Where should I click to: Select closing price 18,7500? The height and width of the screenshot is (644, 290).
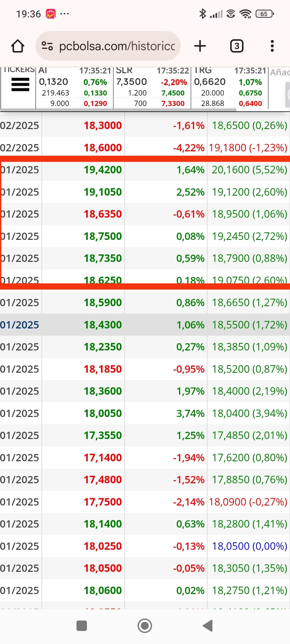[x=103, y=236]
